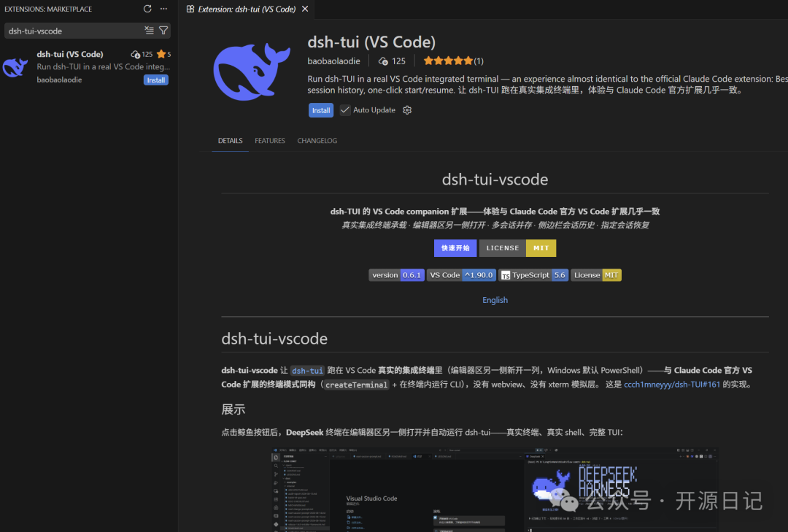788x532 pixels.
Task: Click the License MIT shield badge
Action: (596, 275)
